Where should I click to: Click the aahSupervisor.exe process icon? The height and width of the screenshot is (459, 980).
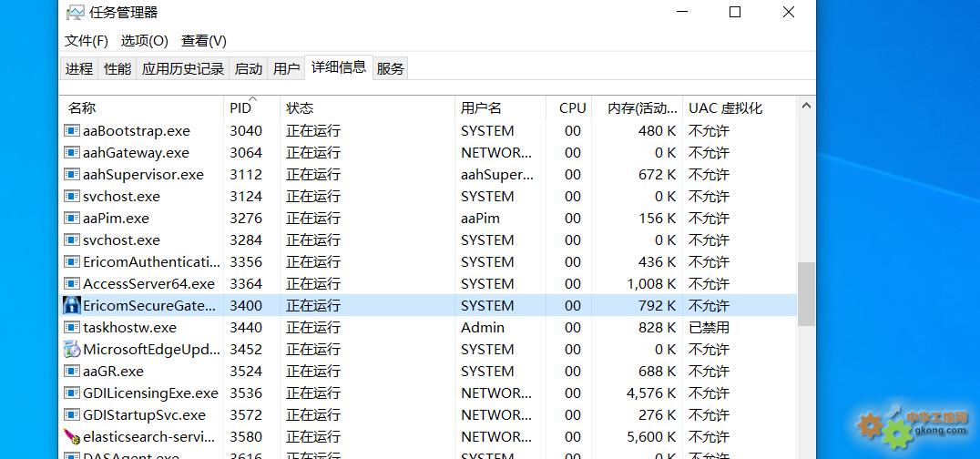click(73, 175)
